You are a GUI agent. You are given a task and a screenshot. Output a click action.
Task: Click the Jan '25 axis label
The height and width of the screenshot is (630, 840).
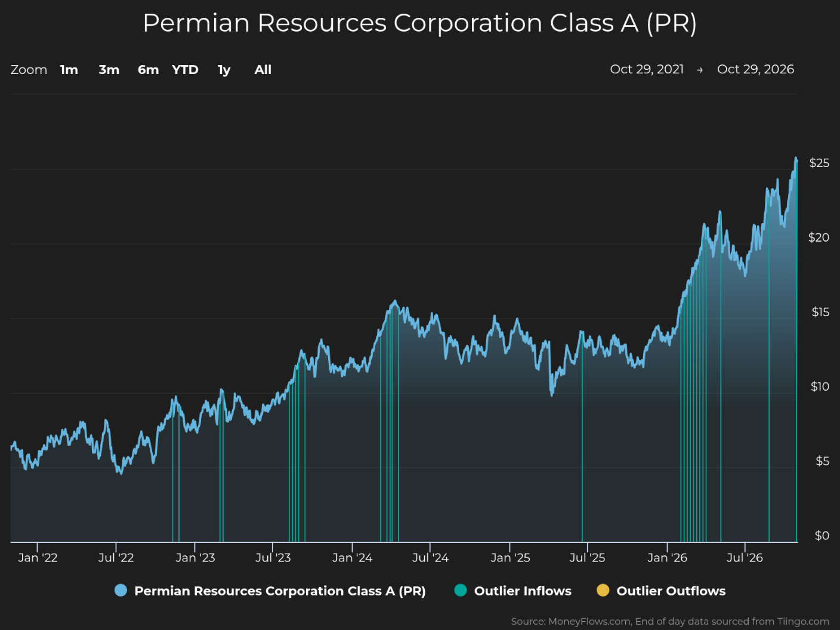(x=510, y=558)
